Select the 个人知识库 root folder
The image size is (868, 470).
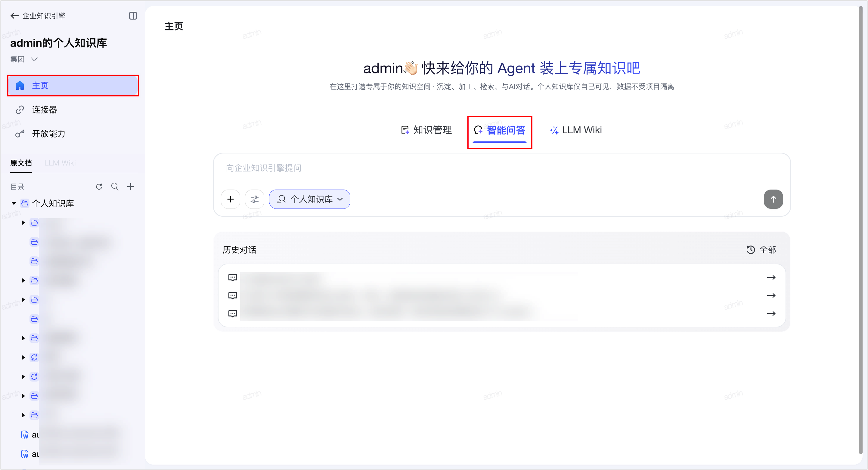53,203
